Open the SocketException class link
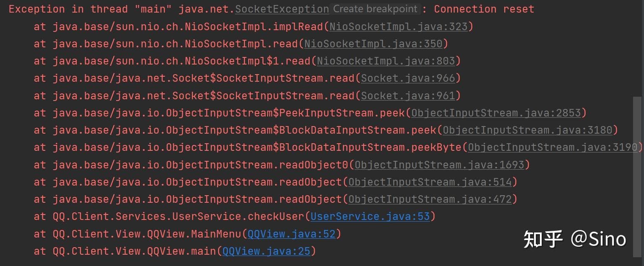The width and height of the screenshot is (644, 266). (282, 9)
